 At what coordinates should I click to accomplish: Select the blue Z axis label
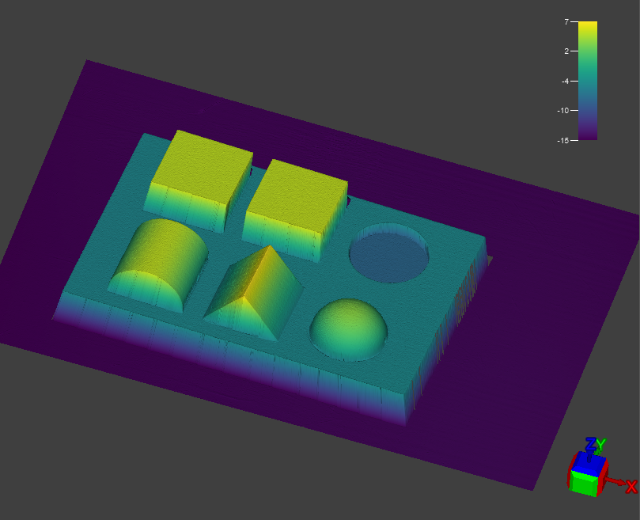click(x=589, y=444)
